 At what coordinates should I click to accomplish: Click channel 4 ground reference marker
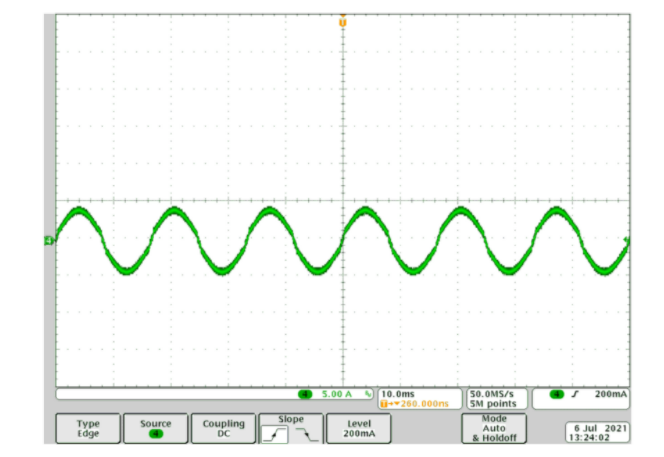[x=50, y=240]
